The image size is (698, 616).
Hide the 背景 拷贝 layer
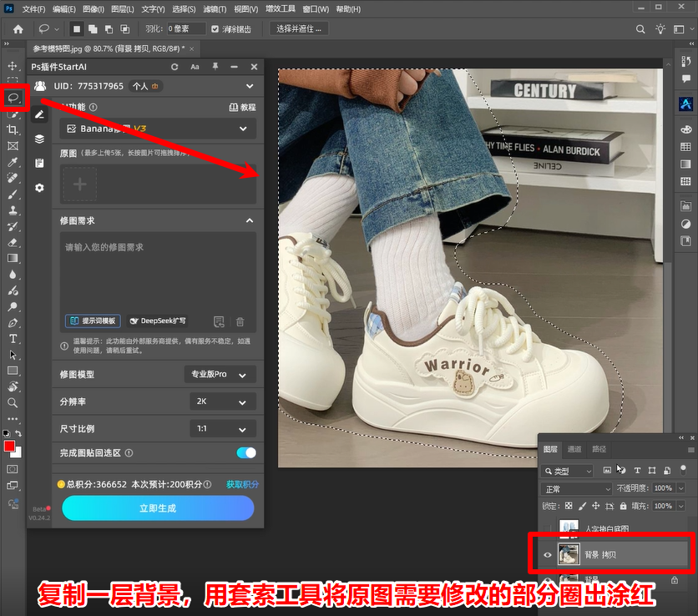click(x=548, y=554)
